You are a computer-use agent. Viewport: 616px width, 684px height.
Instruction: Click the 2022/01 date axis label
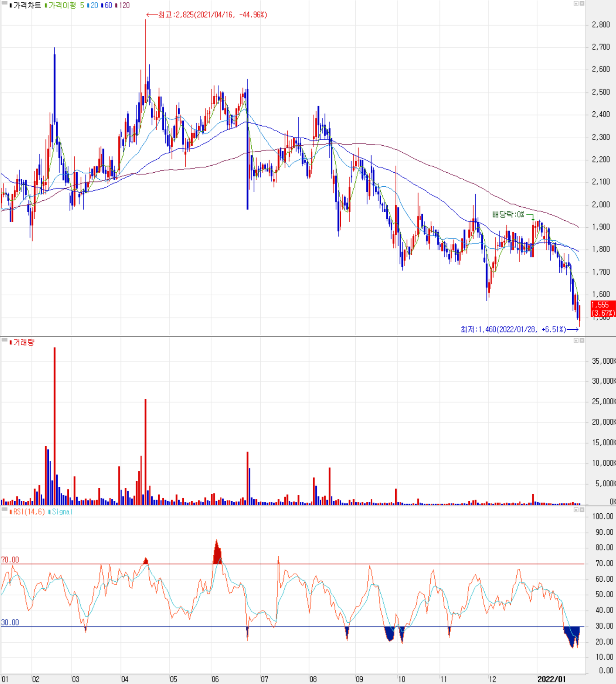pos(551,679)
